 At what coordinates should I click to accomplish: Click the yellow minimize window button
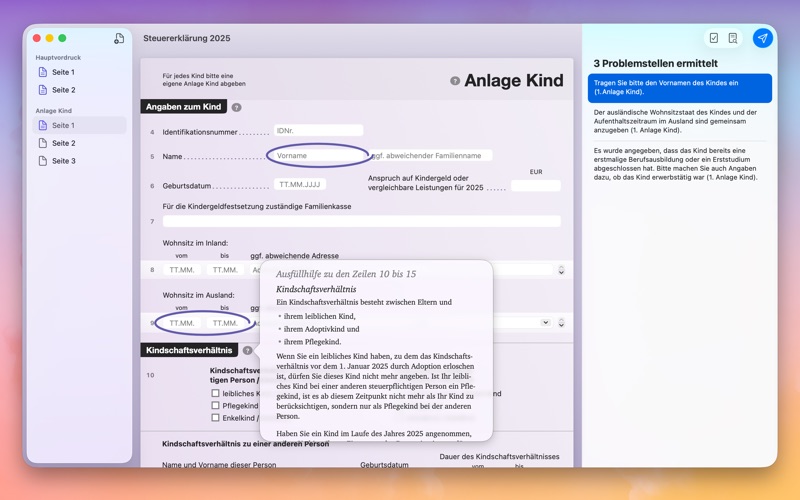point(49,38)
